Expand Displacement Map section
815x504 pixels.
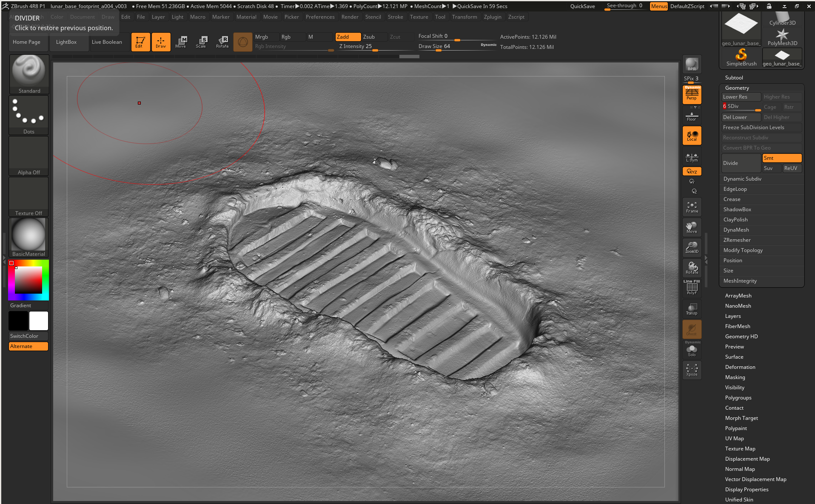tap(747, 459)
